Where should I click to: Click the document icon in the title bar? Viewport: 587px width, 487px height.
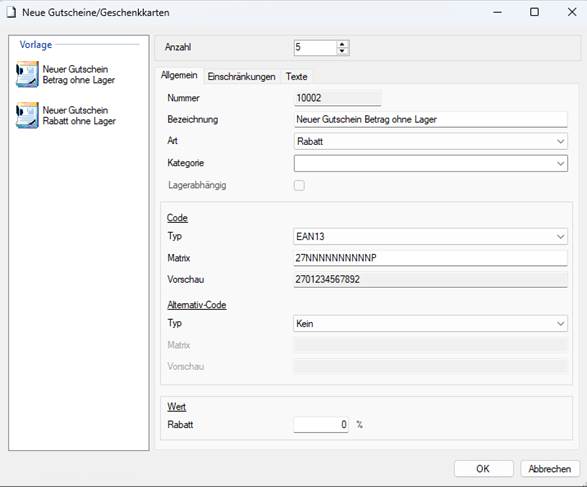[11, 12]
